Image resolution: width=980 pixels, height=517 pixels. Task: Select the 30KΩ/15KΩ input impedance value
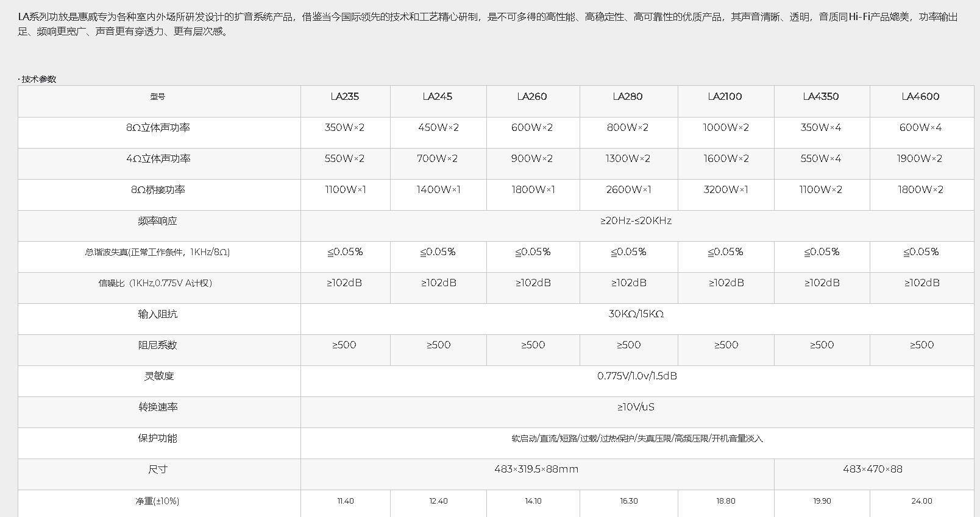click(636, 314)
